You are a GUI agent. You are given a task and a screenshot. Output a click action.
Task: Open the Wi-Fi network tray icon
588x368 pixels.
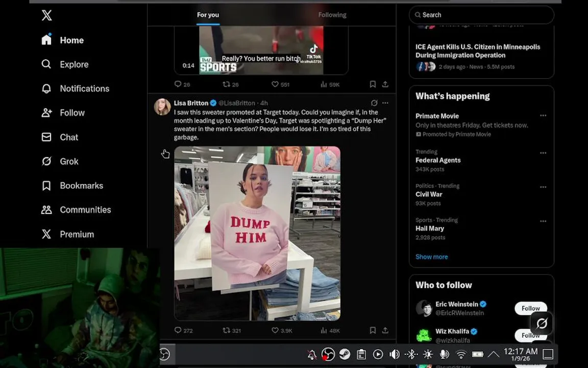pos(461,354)
